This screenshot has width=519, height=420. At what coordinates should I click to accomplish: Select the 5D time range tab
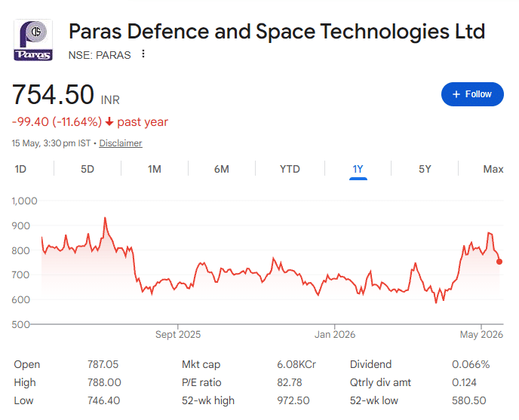tap(88, 169)
